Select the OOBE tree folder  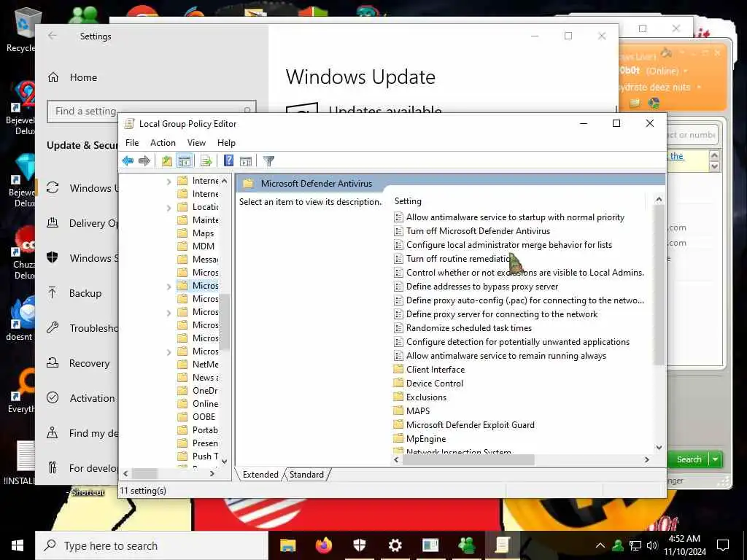pos(204,416)
